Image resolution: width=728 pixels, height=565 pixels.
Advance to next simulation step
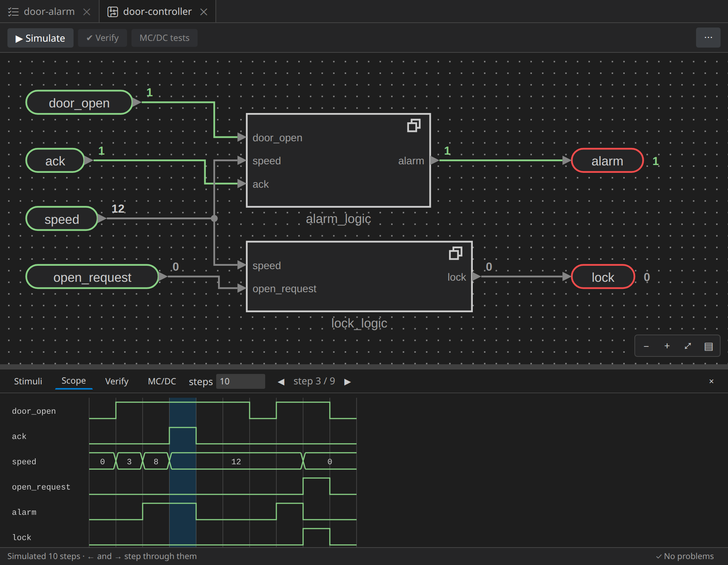coord(348,382)
